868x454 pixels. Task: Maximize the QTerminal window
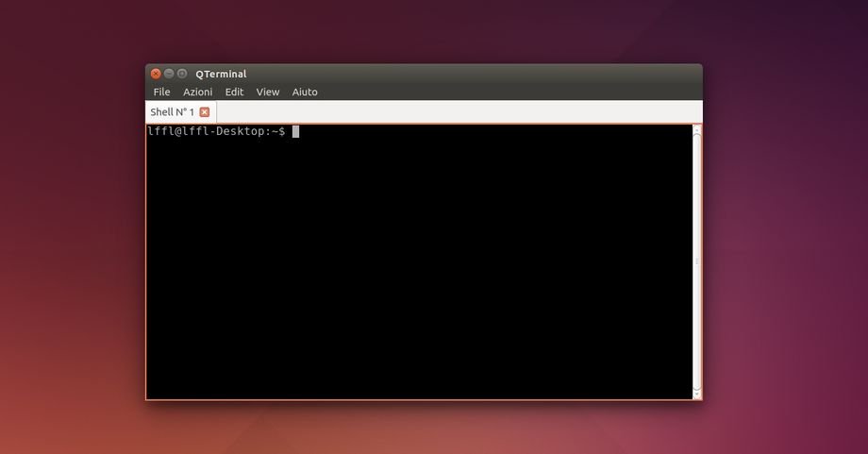pyautogui.click(x=181, y=74)
